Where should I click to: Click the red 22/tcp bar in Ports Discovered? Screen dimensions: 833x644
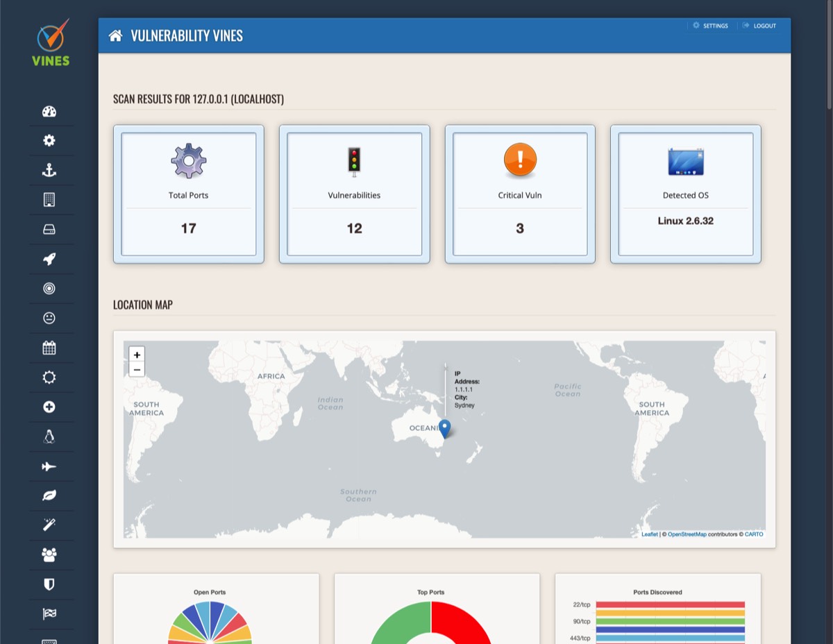(x=670, y=604)
